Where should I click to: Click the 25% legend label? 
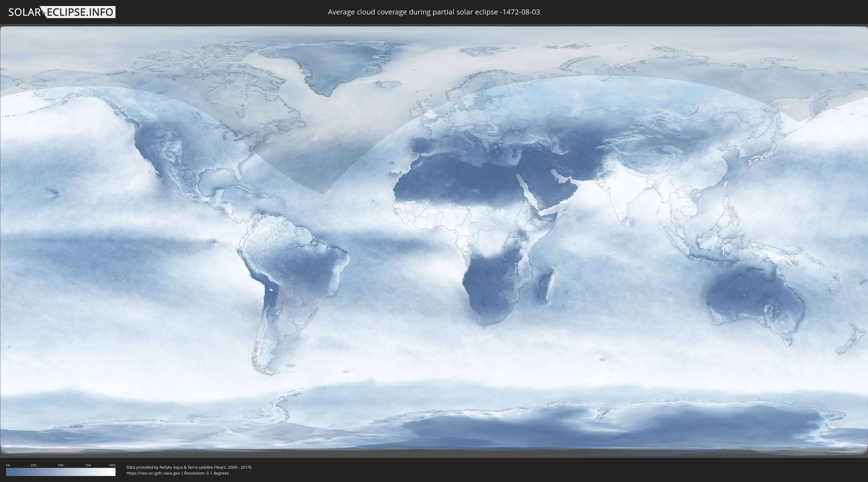pos(33,465)
